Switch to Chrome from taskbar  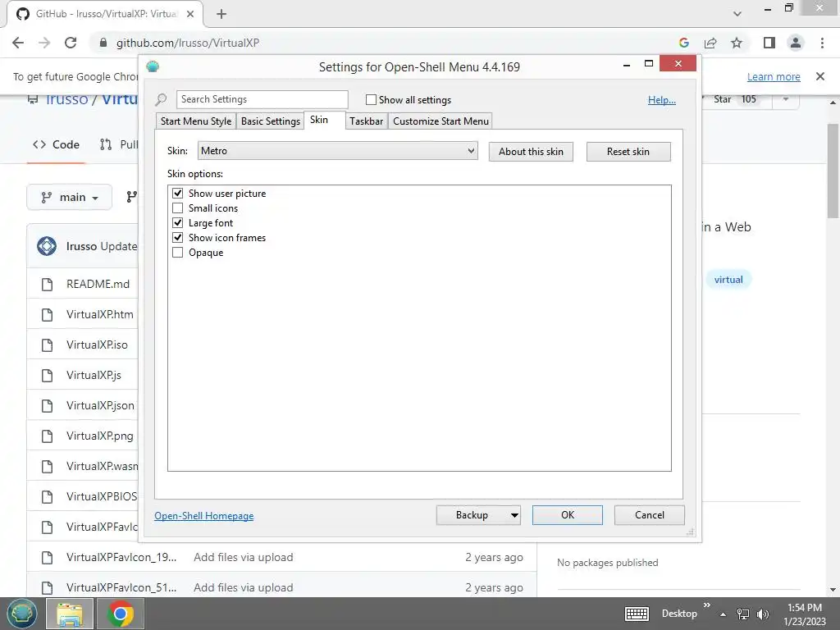pyautogui.click(x=121, y=614)
